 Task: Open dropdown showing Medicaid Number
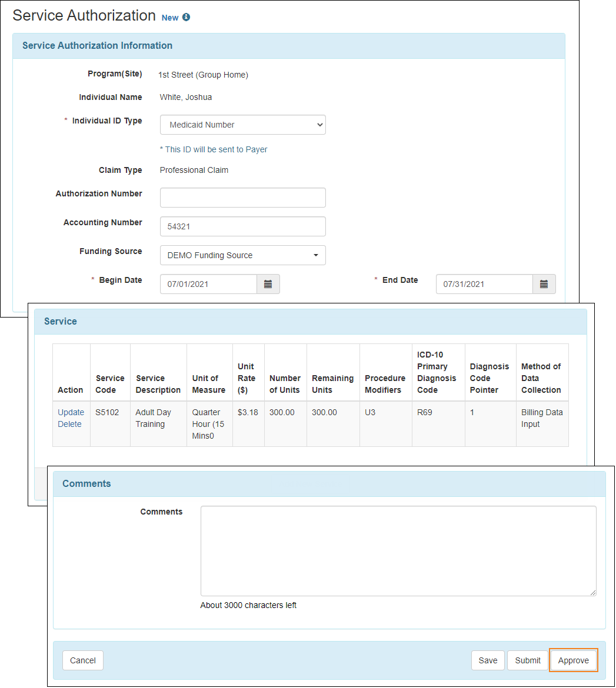[242, 125]
